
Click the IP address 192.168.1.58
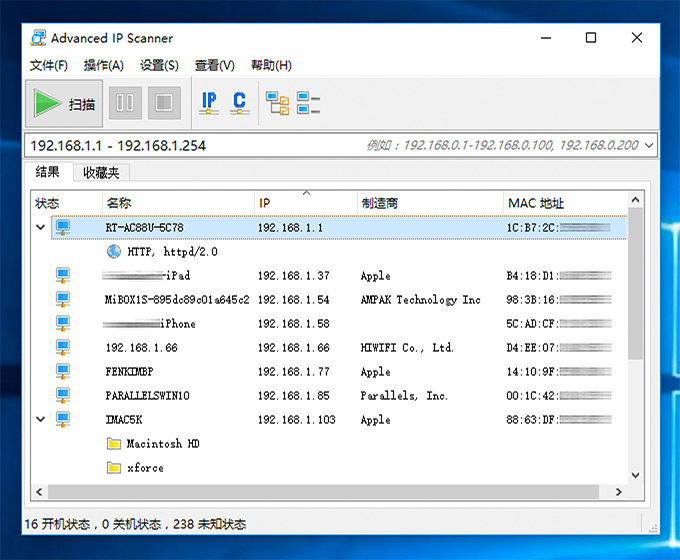coord(294,324)
